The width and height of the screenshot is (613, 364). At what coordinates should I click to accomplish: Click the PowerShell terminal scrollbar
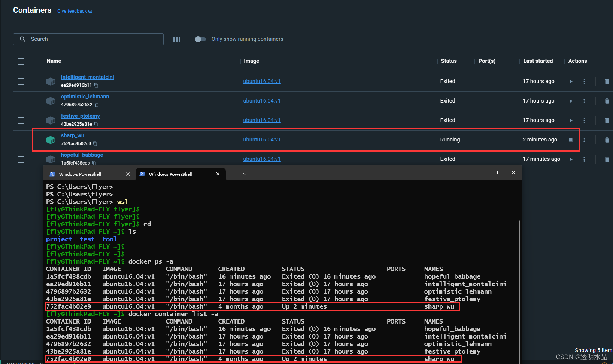[520, 292]
